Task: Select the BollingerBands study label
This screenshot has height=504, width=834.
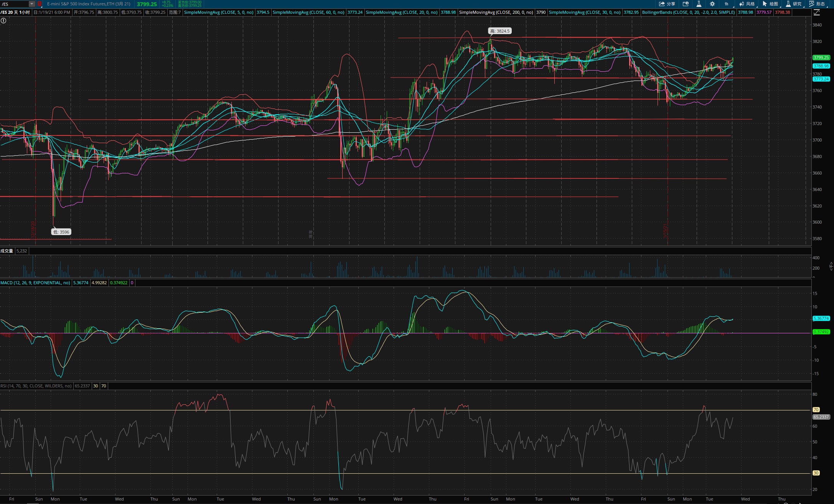Action: tap(689, 12)
